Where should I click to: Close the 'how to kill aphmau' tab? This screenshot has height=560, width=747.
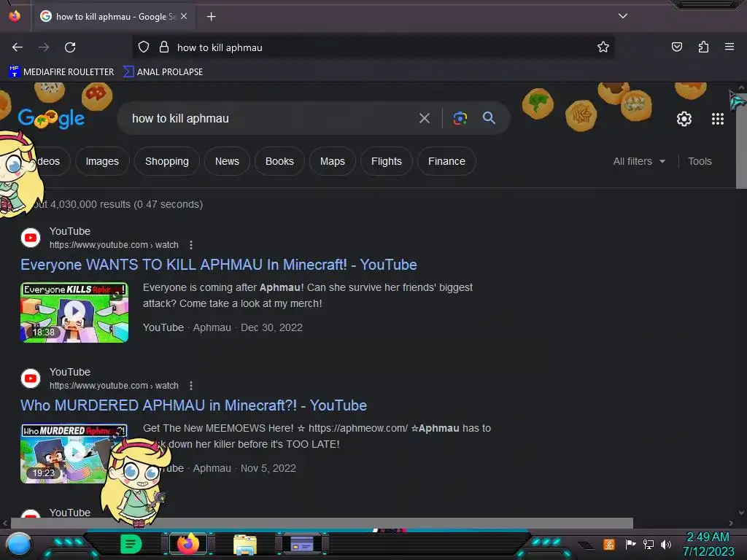point(184,16)
